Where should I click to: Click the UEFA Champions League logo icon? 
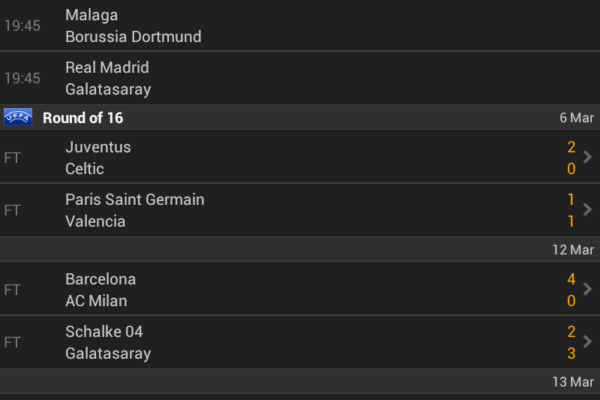click(18, 117)
